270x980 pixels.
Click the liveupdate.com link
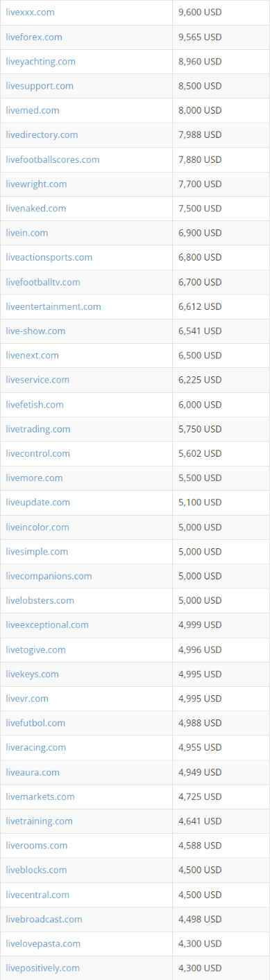(x=38, y=502)
